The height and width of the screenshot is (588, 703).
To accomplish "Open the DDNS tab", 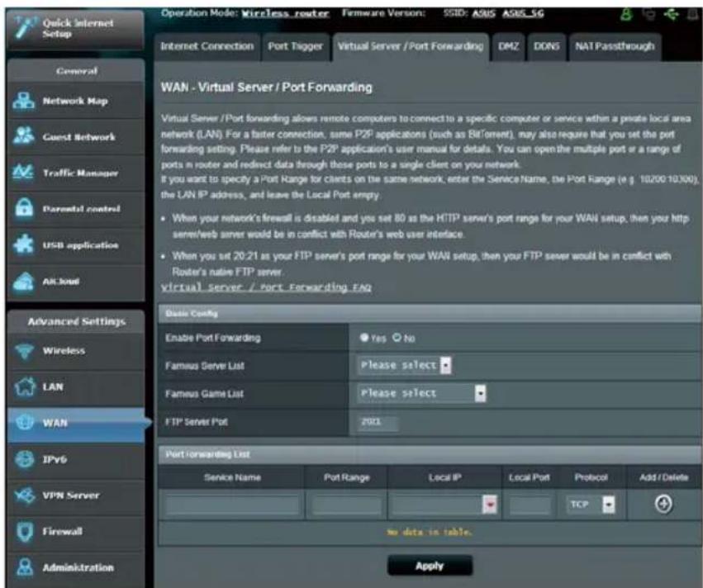I will 546,46.
